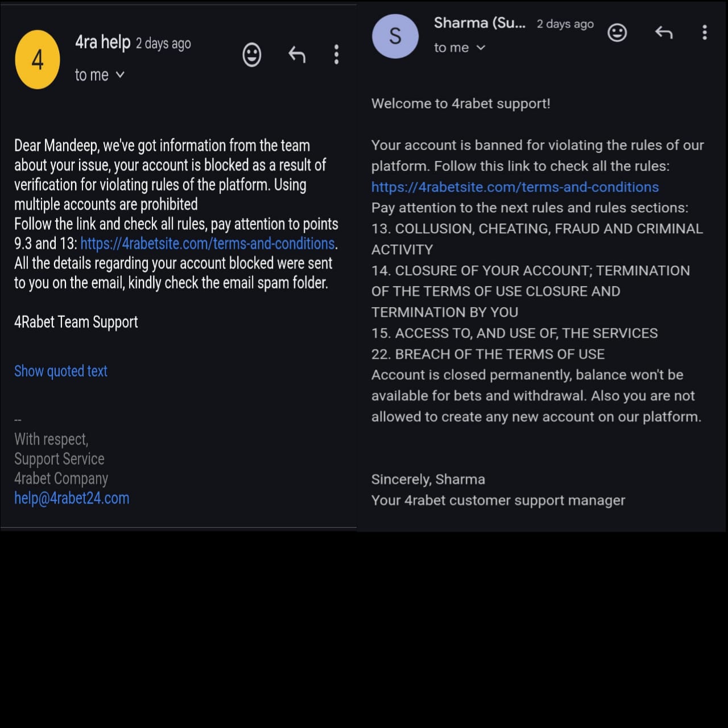This screenshot has width=728, height=728.
Task: Open terms-and-conditions link in Sharma's email
Action: pos(515,187)
